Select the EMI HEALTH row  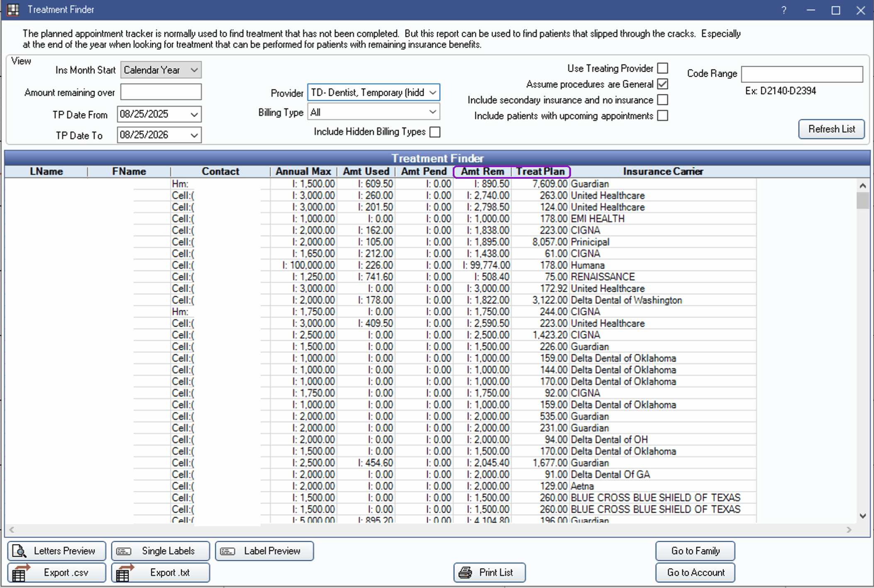click(381, 219)
